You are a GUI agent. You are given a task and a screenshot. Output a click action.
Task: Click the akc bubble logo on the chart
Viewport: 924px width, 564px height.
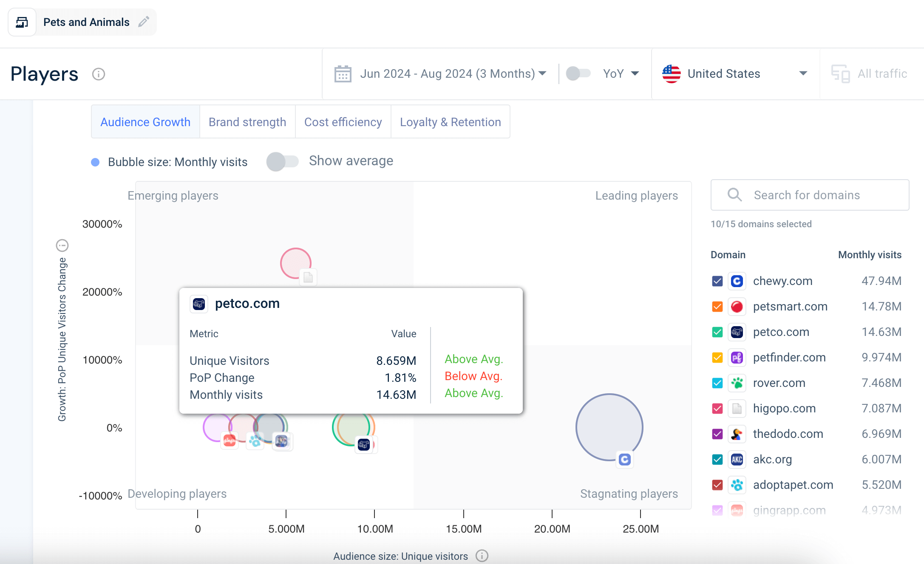click(282, 441)
